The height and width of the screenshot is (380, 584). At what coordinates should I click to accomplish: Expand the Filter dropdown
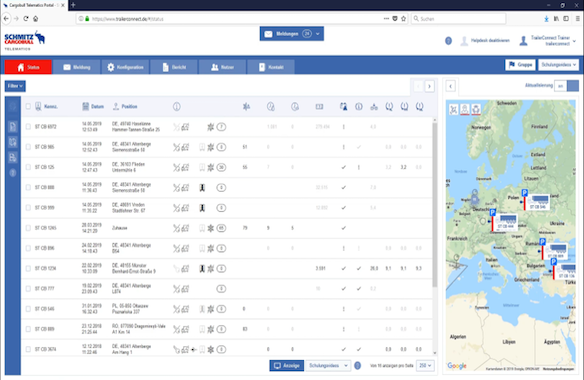coord(15,86)
